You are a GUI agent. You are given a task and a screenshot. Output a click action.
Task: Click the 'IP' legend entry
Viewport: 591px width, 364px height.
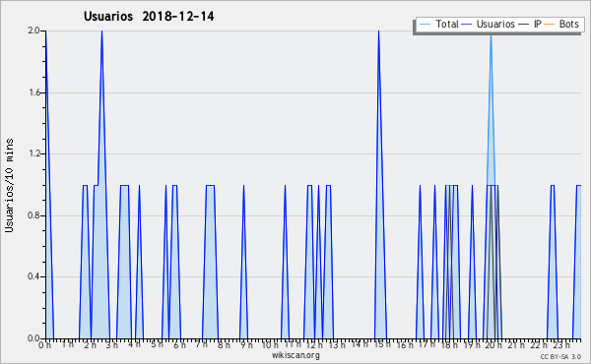[x=530, y=24]
